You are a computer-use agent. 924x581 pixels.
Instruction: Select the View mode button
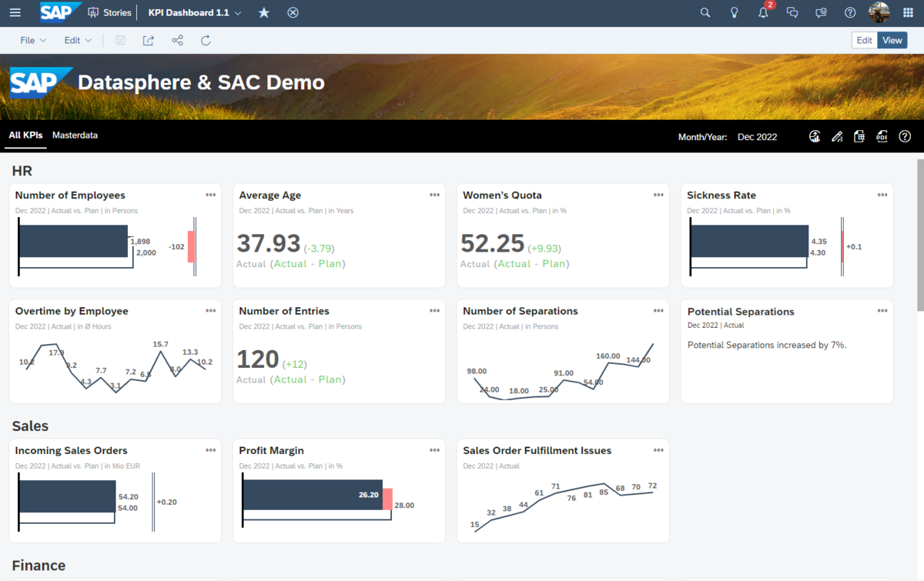(892, 39)
